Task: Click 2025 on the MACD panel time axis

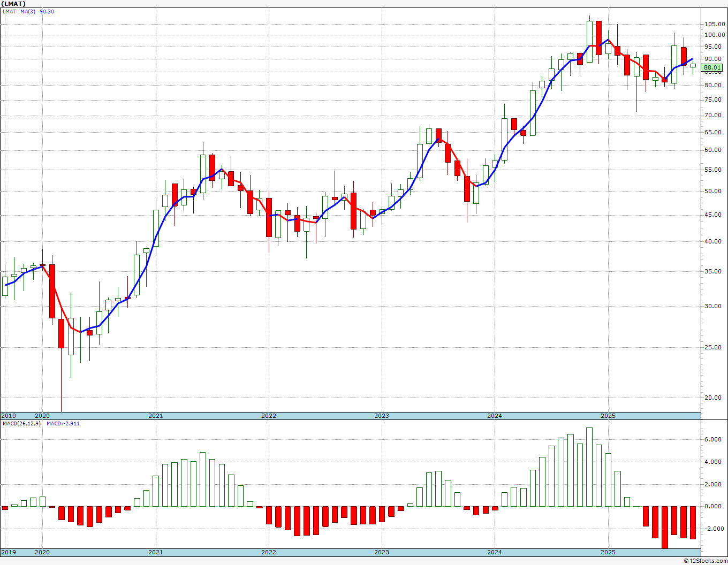Action: coord(608,552)
